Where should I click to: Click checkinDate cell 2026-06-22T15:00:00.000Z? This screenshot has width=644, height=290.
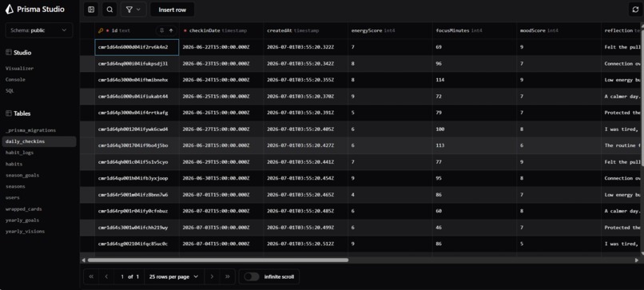click(221, 47)
